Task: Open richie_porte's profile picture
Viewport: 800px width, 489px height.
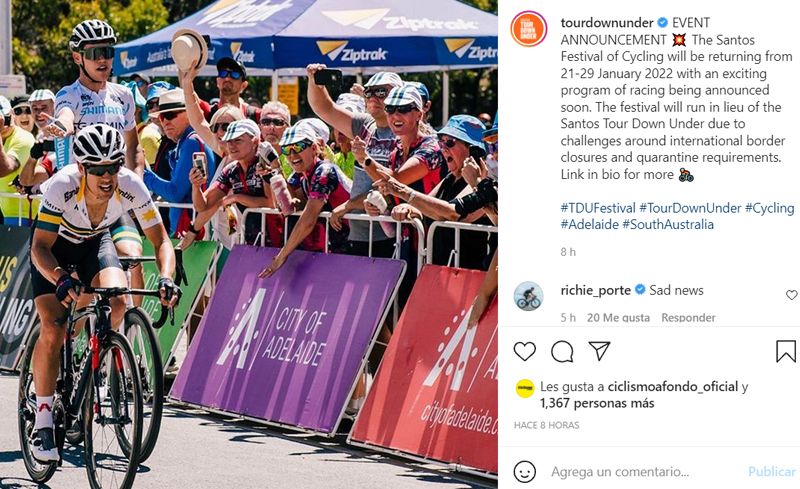Action: [528, 296]
